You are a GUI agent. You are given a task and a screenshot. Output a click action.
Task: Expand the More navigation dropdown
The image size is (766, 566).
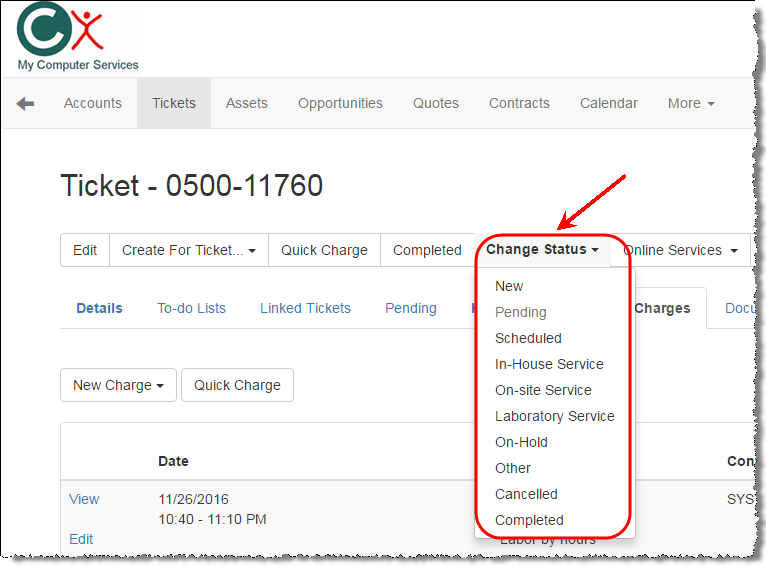click(x=691, y=103)
